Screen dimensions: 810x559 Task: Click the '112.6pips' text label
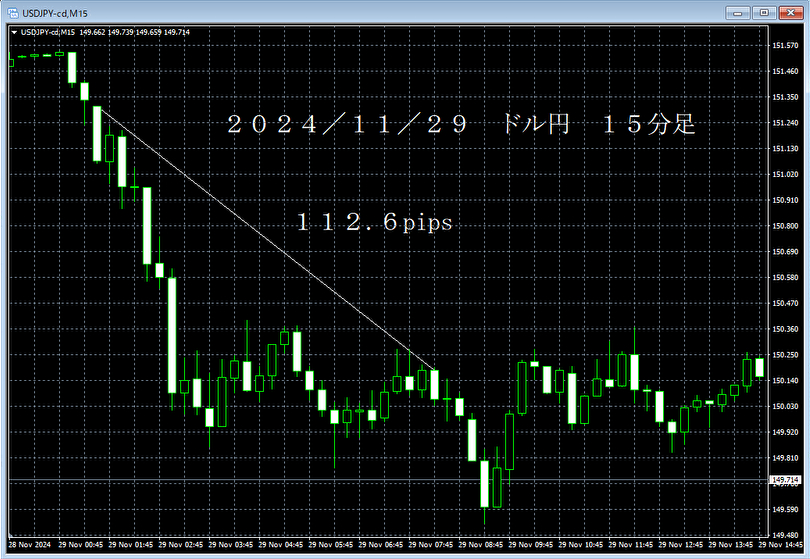375,222
